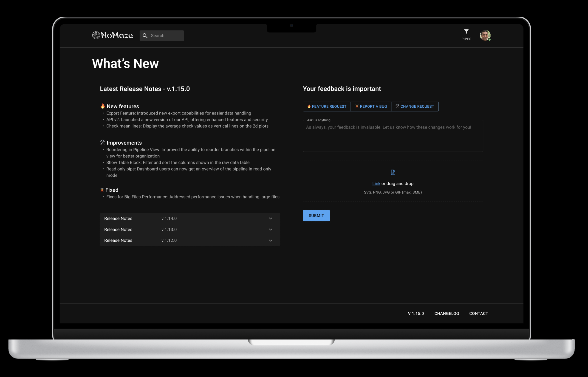Click the Link upload hyperlink
588x377 pixels.
click(376, 184)
